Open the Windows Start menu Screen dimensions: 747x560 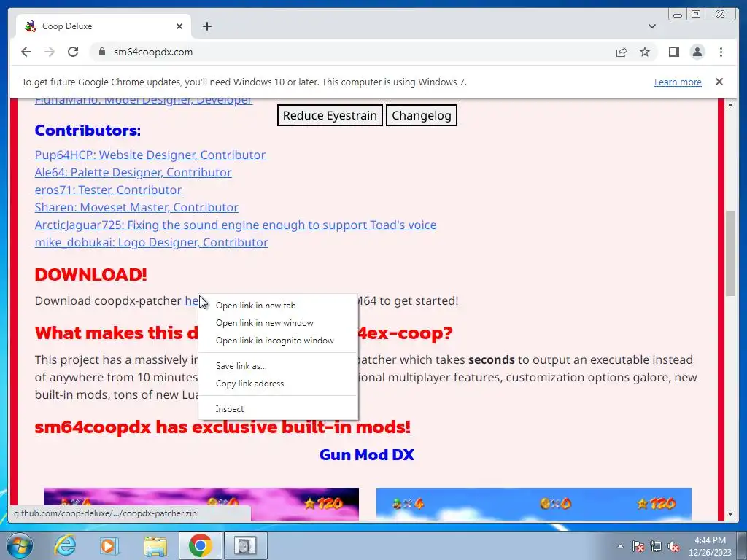19,545
